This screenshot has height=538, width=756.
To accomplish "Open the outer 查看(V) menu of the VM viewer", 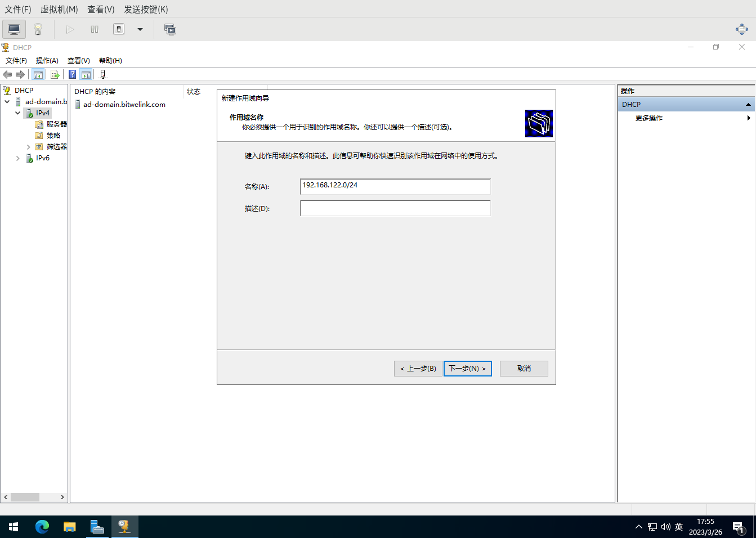I will coord(101,10).
